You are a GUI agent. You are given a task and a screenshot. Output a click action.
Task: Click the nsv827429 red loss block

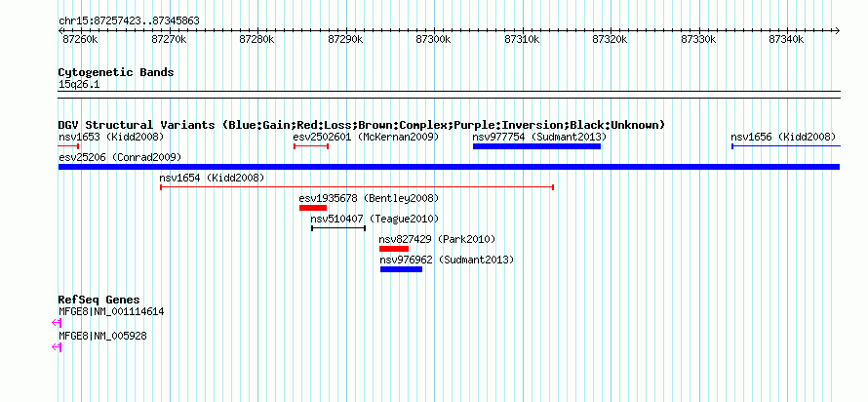[394, 249]
